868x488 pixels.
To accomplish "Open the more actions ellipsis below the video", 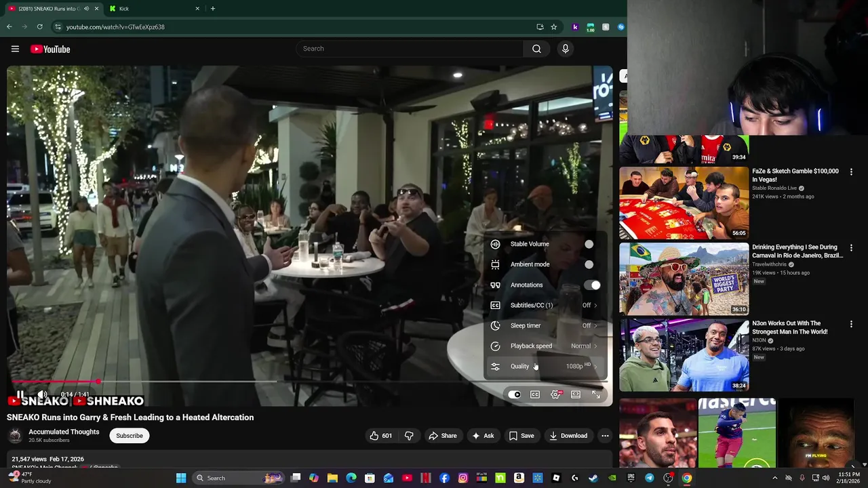I will (605, 436).
